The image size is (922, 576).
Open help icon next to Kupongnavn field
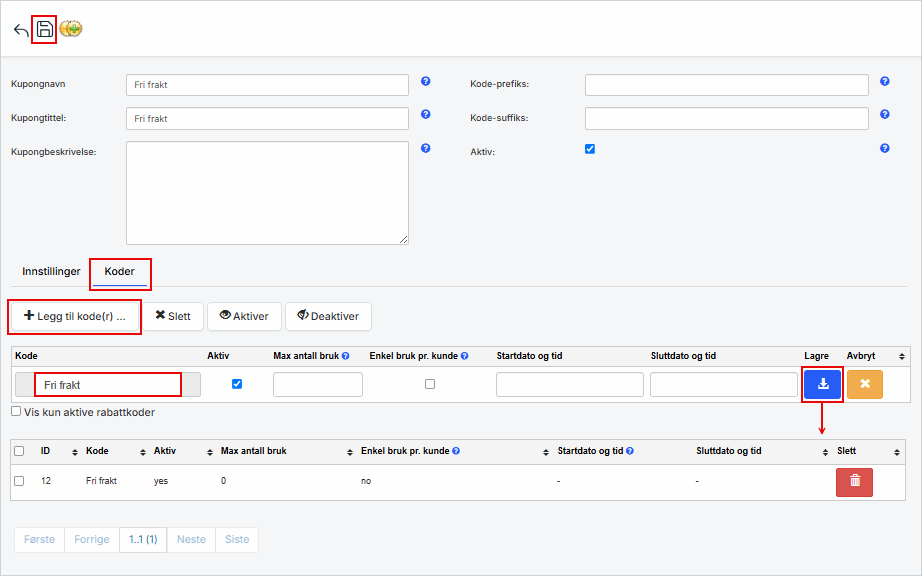pyautogui.click(x=425, y=82)
